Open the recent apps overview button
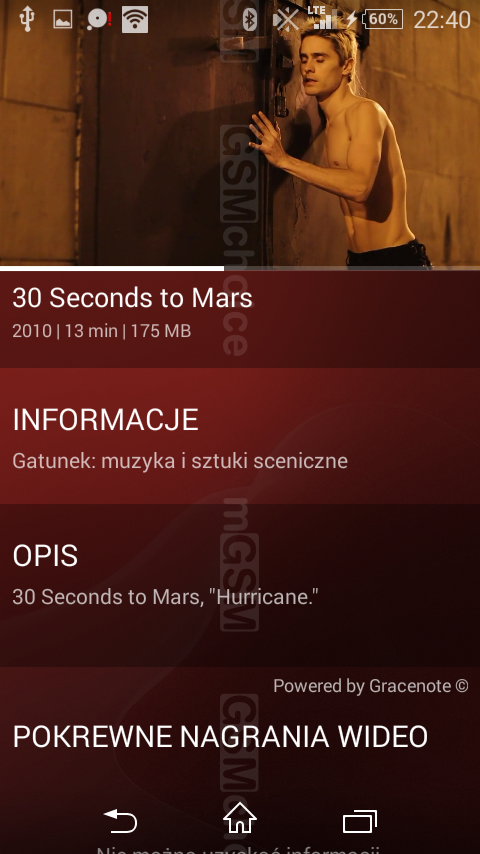Screen dimensions: 480x854 pos(360,822)
